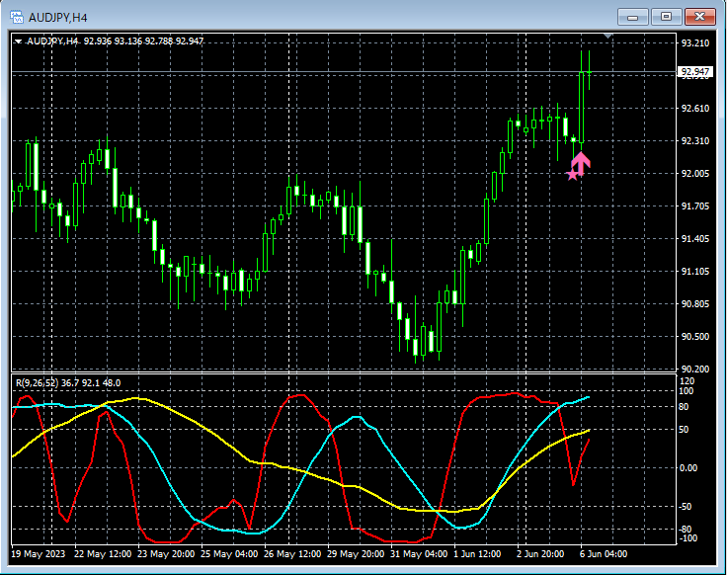Minimize the AUDJPY chart window
The image size is (728, 575).
(632, 17)
